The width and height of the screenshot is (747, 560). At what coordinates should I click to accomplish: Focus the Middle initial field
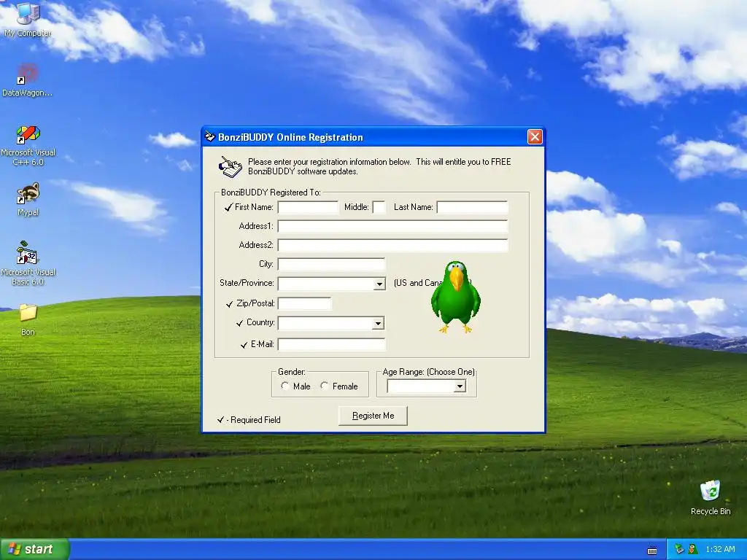pyautogui.click(x=379, y=207)
